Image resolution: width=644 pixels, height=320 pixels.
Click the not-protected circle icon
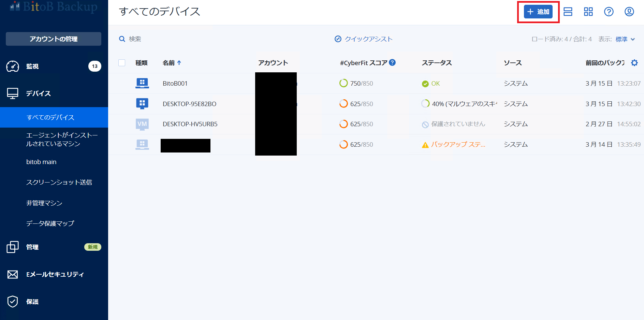pos(425,125)
